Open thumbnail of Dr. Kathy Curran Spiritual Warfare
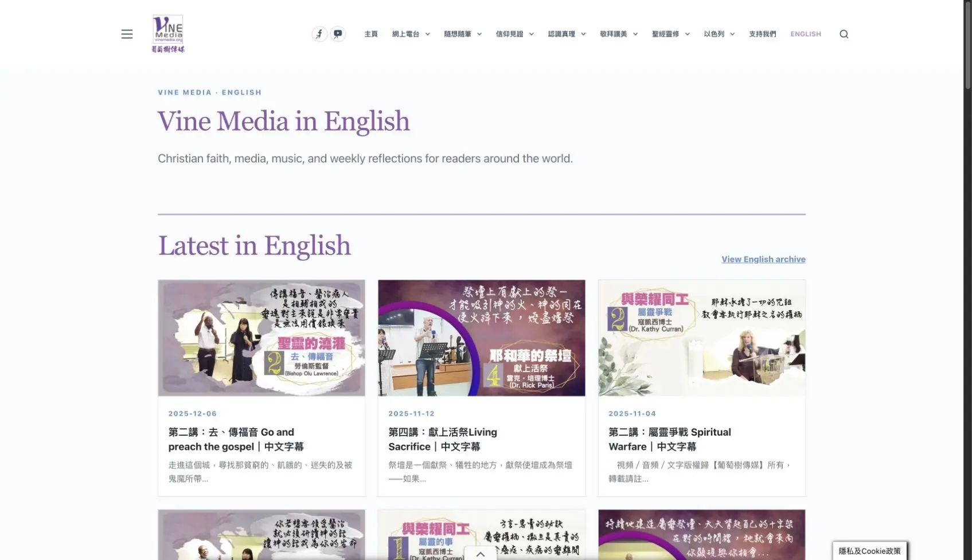Viewport: 972px width, 560px height. click(702, 338)
